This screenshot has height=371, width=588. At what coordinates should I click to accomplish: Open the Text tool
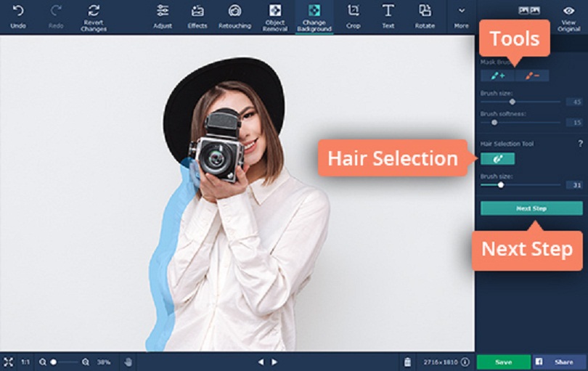point(388,11)
